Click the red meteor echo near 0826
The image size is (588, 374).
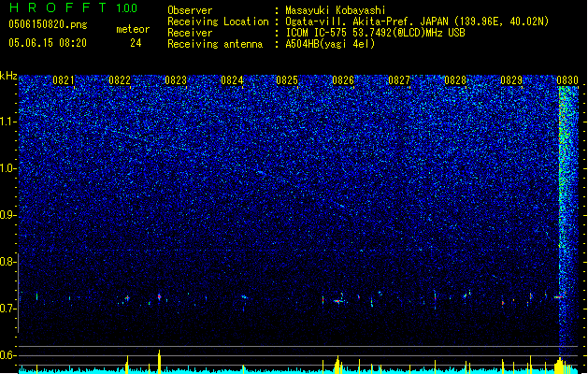(337, 301)
